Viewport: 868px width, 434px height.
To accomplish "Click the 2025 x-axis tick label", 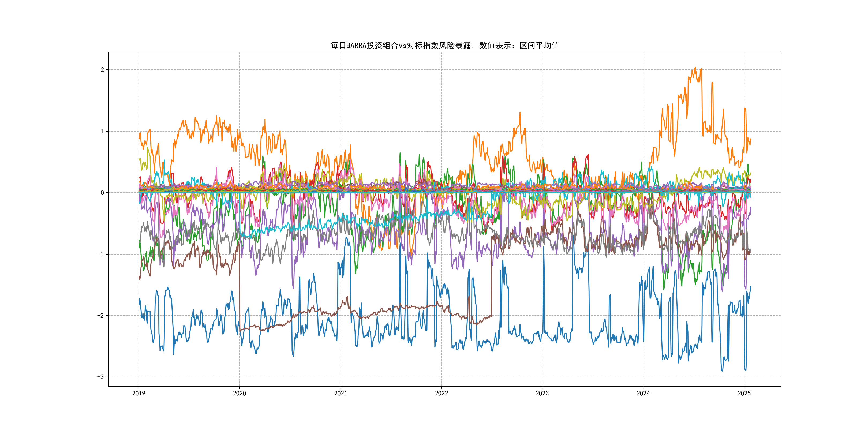I will tap(744, 393).
